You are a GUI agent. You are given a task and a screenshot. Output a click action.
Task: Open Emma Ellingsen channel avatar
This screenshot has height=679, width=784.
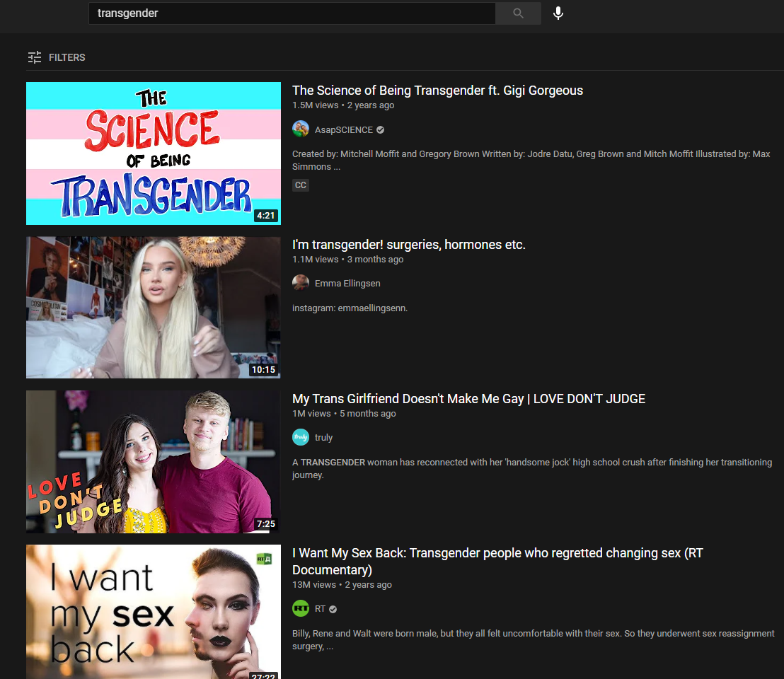(x=301, y=283)
